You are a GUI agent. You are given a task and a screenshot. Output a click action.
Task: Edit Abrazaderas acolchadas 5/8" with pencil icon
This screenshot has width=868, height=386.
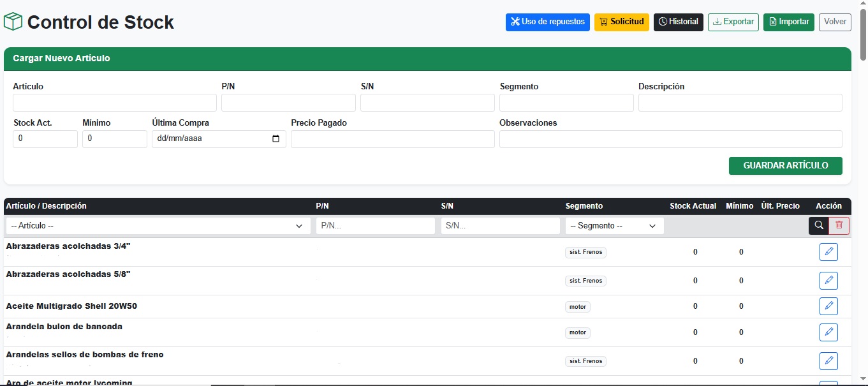point(828,281)
